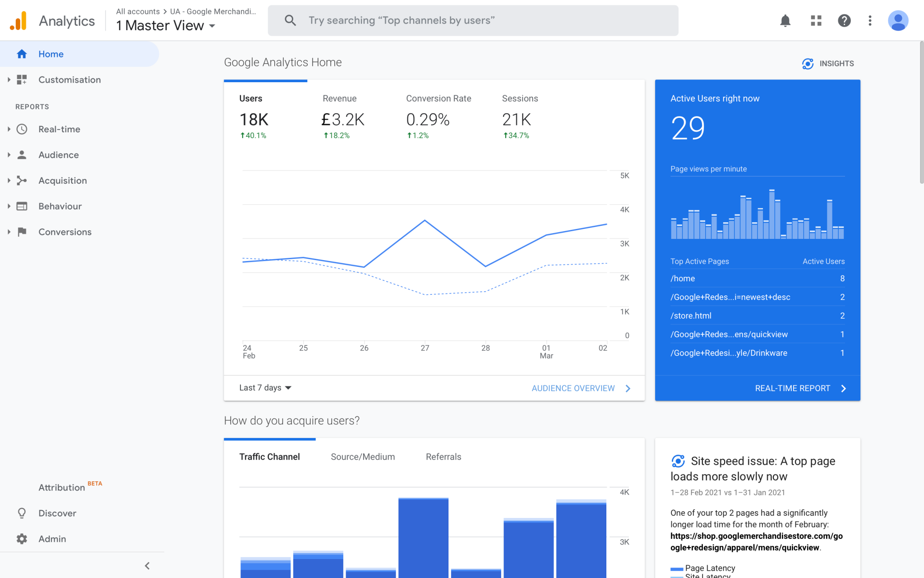Viewport: 924px width, 578px height.
Task: Click the /Google+Redesi...yle/Drinkware page row
Action: (757, 353)
